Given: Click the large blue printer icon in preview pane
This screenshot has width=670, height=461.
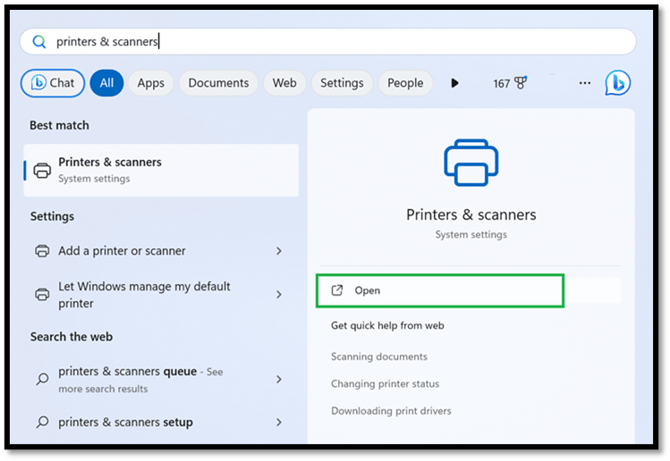Looking at the screenshot, I should tap(471, 163).
